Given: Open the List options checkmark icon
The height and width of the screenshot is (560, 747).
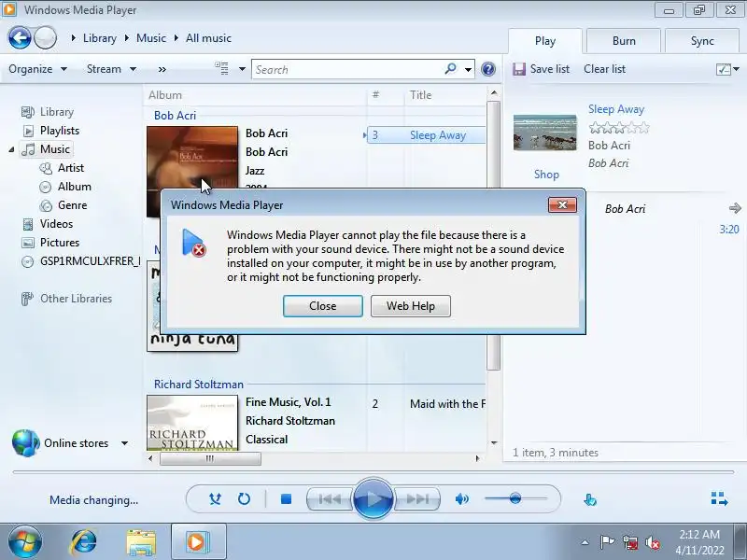Looking at the screenshot, I should coord(723,69).
